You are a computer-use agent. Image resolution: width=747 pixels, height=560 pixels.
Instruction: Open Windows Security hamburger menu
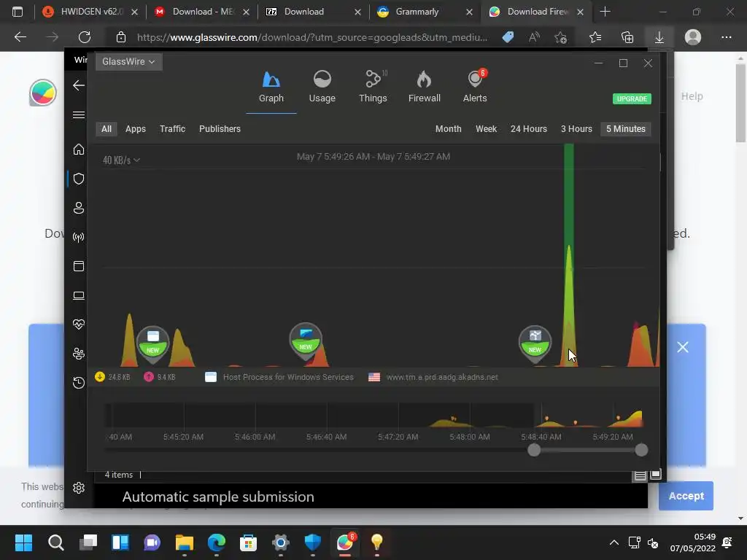(79, 114)
